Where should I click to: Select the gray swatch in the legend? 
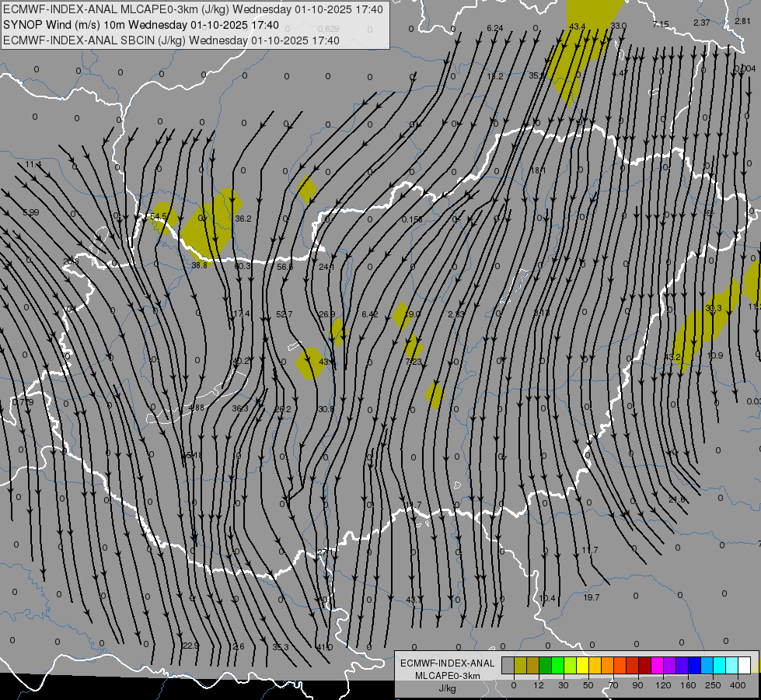coord(508,665)
